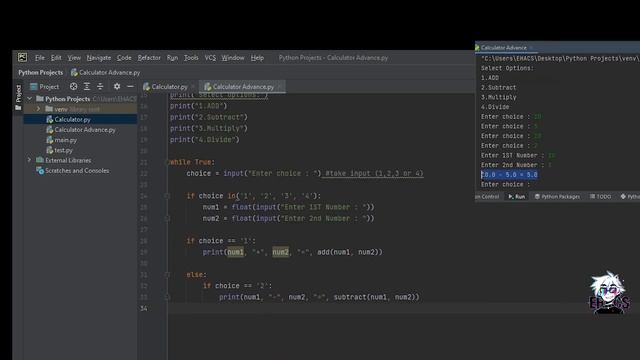The width and height of the screenshot is (640, 360).
Task: Fold the while True block in gutter
Action: 168,162
